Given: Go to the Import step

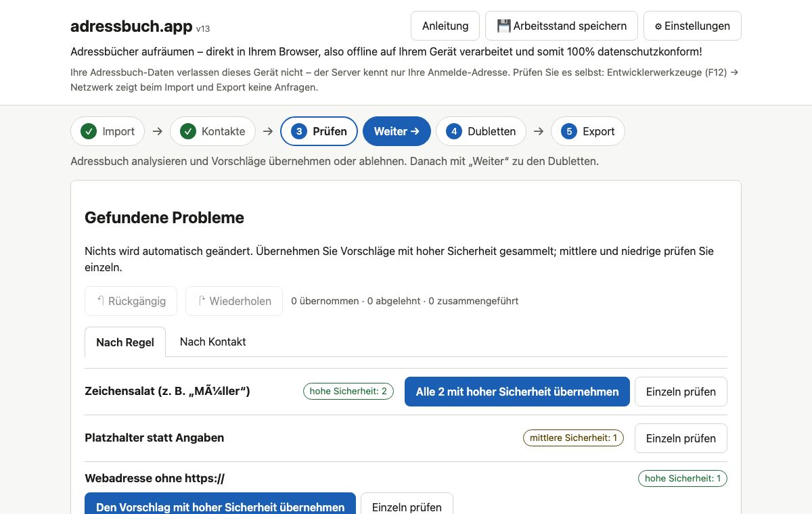Looking at the screenshot, I should 108,131.
